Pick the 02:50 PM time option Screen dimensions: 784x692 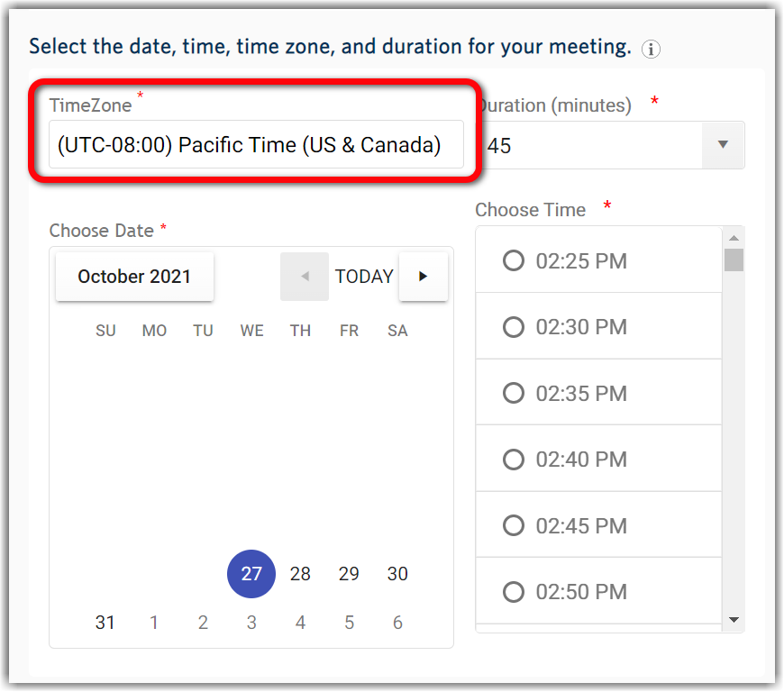[514, 592]
